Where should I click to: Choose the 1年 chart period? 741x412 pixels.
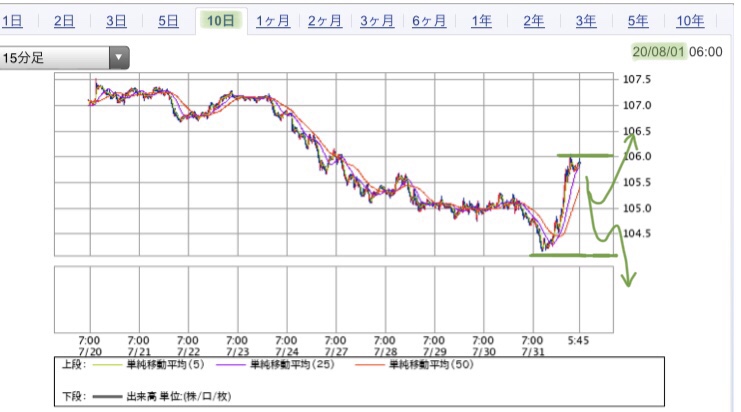tap(481, 21)
